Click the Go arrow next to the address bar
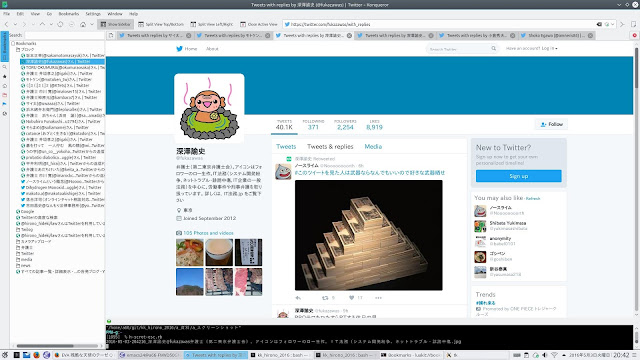This screenshot has width=640, height=360. coord(622,24)
